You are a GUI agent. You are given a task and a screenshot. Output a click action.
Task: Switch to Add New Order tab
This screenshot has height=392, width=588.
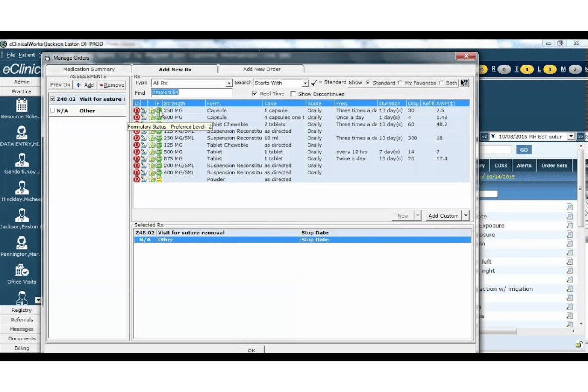pyautogui.click(x=261, y=69)
